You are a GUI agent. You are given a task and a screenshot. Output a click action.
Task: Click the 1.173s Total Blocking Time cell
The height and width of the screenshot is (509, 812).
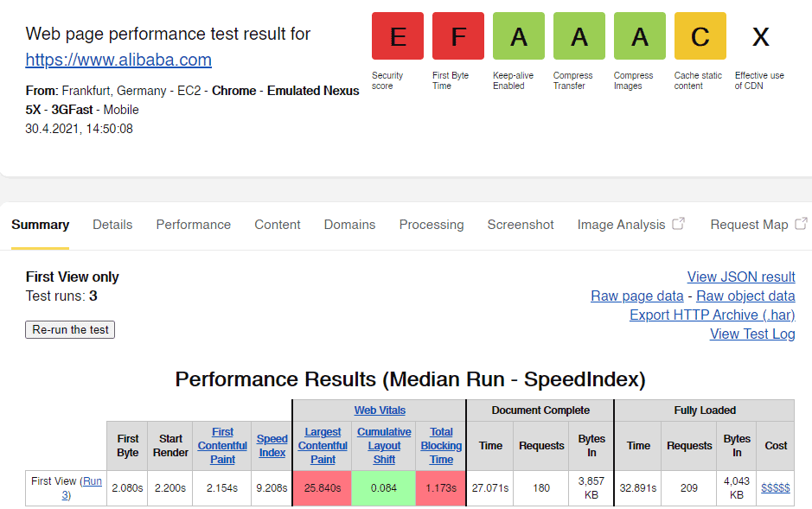pos(441,487)
